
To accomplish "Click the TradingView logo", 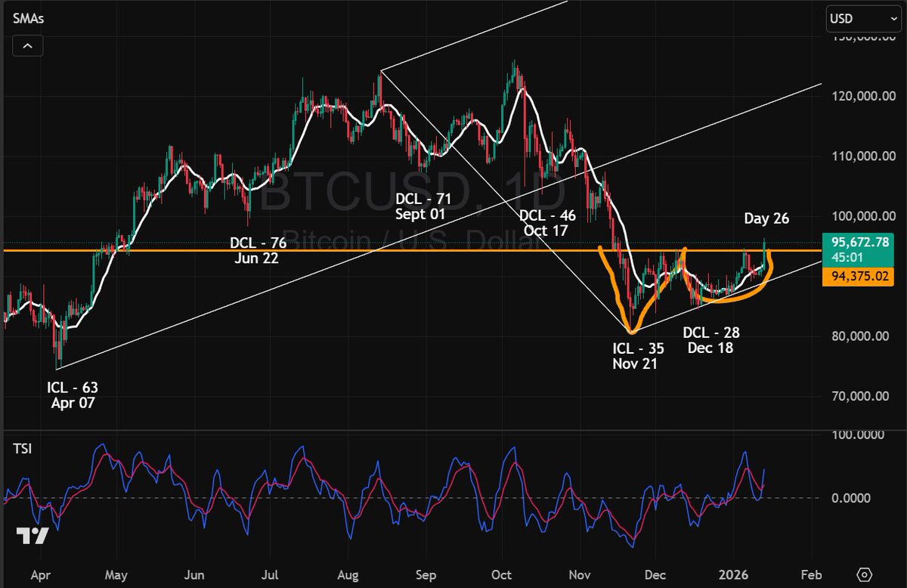I will click(x=33, y=536).
